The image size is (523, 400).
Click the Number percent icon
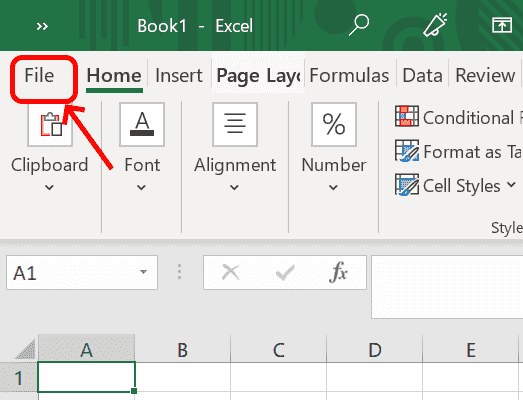click(x=334, y=124)
